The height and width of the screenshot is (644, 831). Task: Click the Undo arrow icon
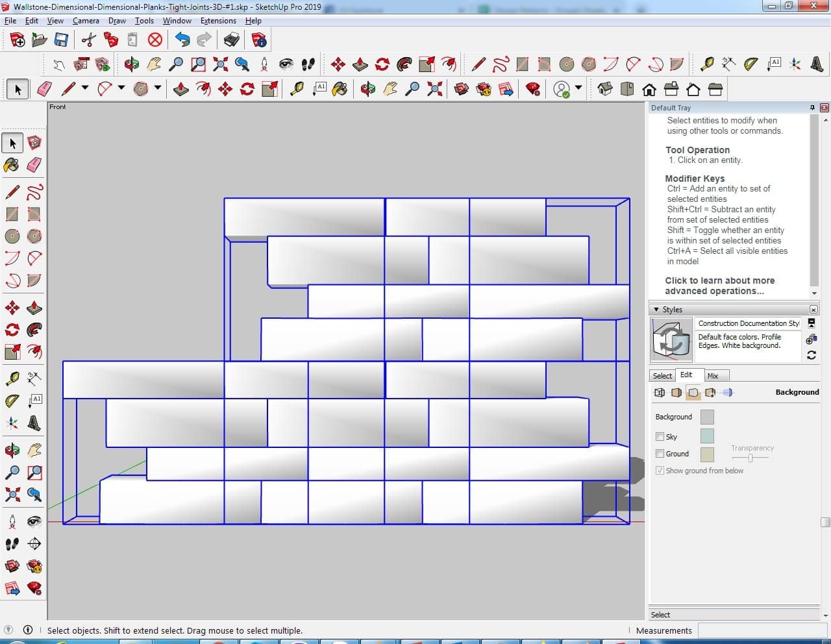click(x=182, y=40)
